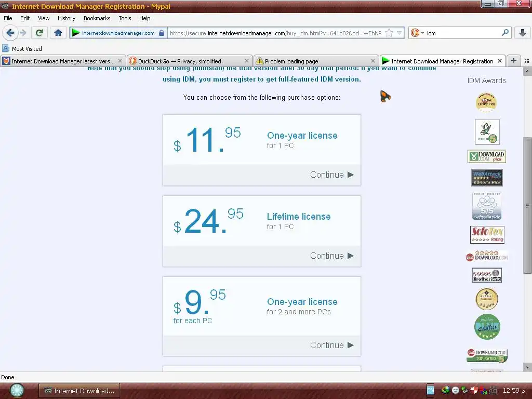This screenshot has width=532, height=399.
Task: Click the scrollbar up arrow
Action: click(527, 71)
